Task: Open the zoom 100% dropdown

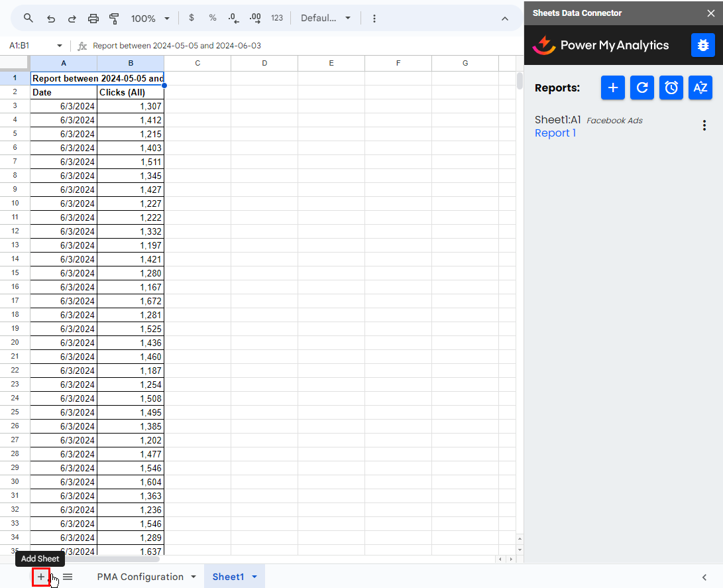Action: click(x=150, y=19)
